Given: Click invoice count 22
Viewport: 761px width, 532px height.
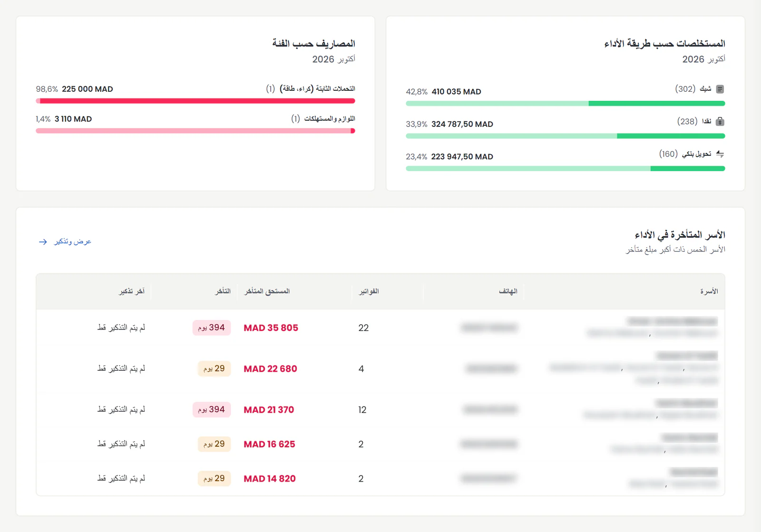Looking at the screenshot, I should (363, 328).
